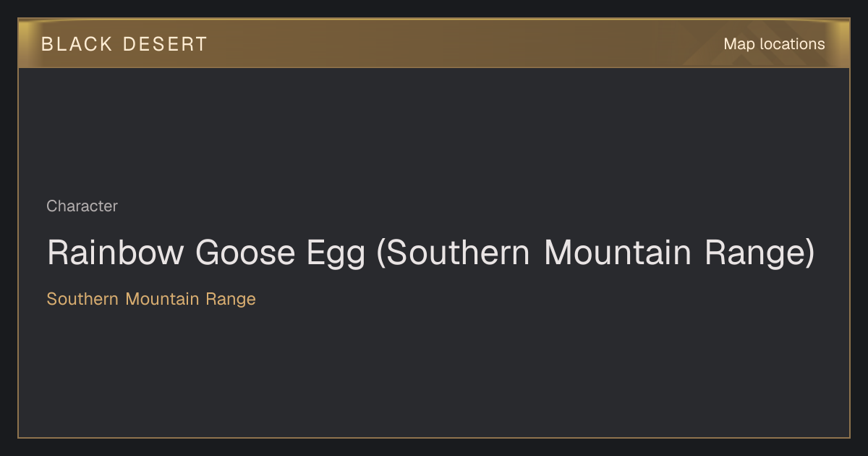Viewport: 868px width, 456px height.
Task: Select the Character category label
Action: 82,206
